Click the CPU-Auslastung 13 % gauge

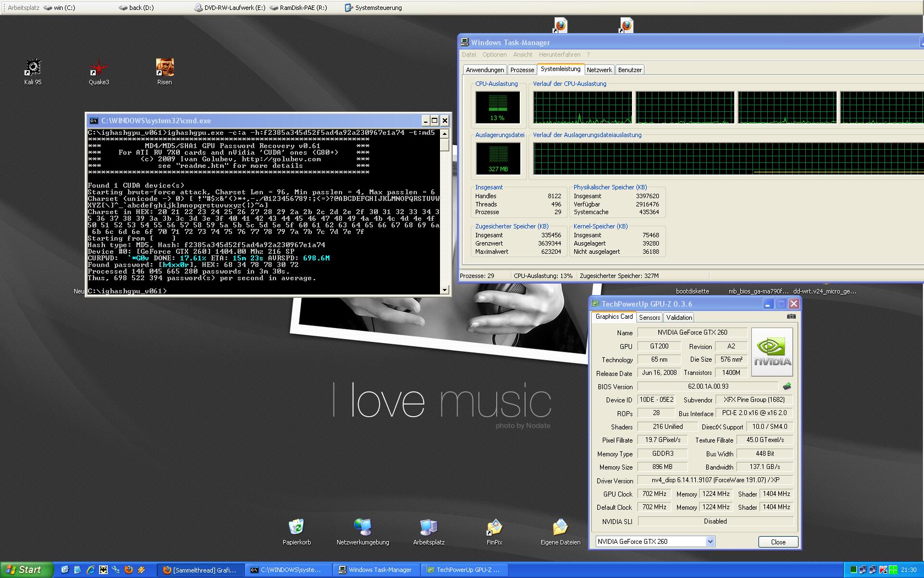coord(497,107)
